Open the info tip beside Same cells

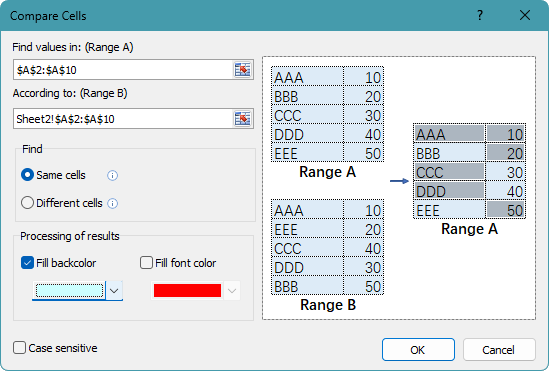tap(112, 175)
